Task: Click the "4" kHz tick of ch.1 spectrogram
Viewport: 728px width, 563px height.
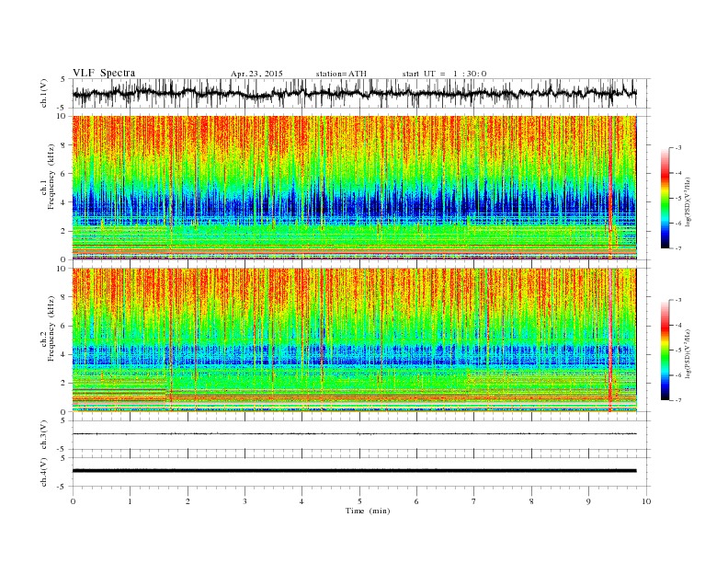Action: point(64,202)
